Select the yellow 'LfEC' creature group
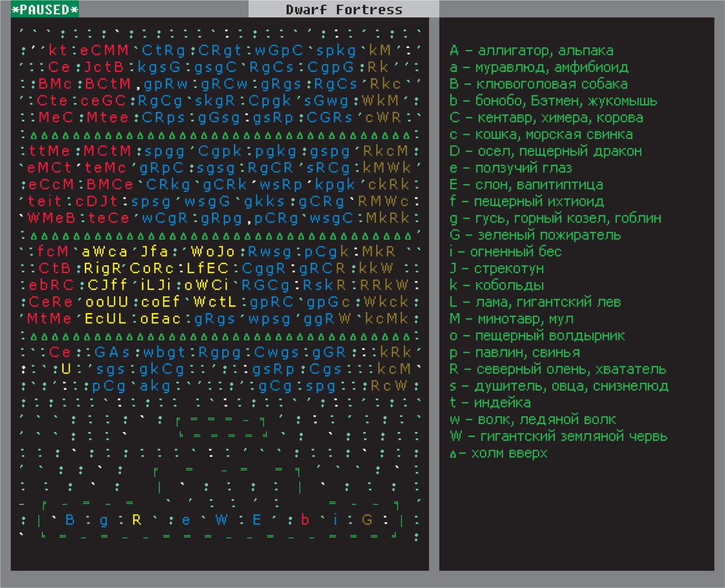The height and width of the screenshot is (588, 725). [207, 268]
